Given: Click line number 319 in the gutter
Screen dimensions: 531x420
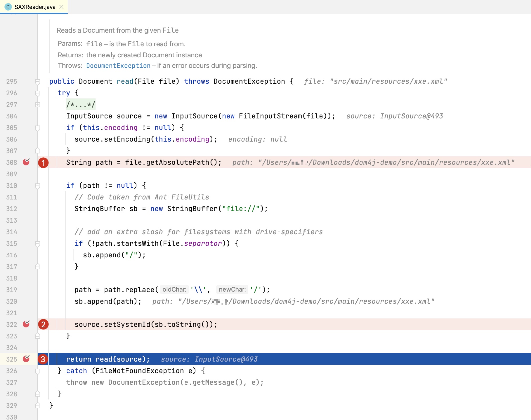Looking at the screenshot, I should [12, 290].
